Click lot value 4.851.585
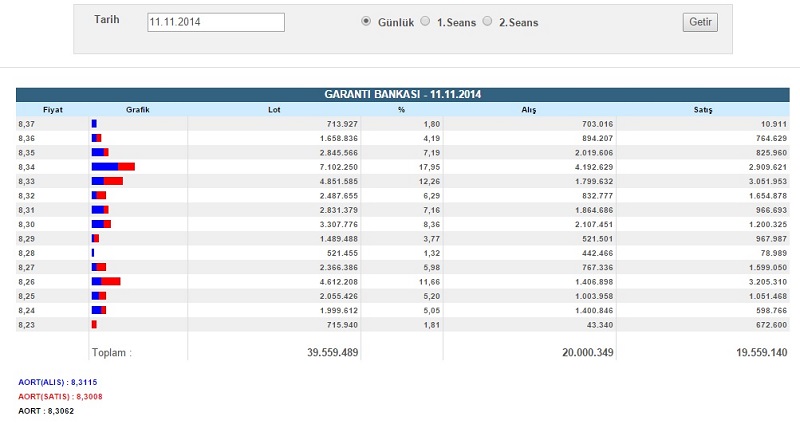 pos(339,181)
